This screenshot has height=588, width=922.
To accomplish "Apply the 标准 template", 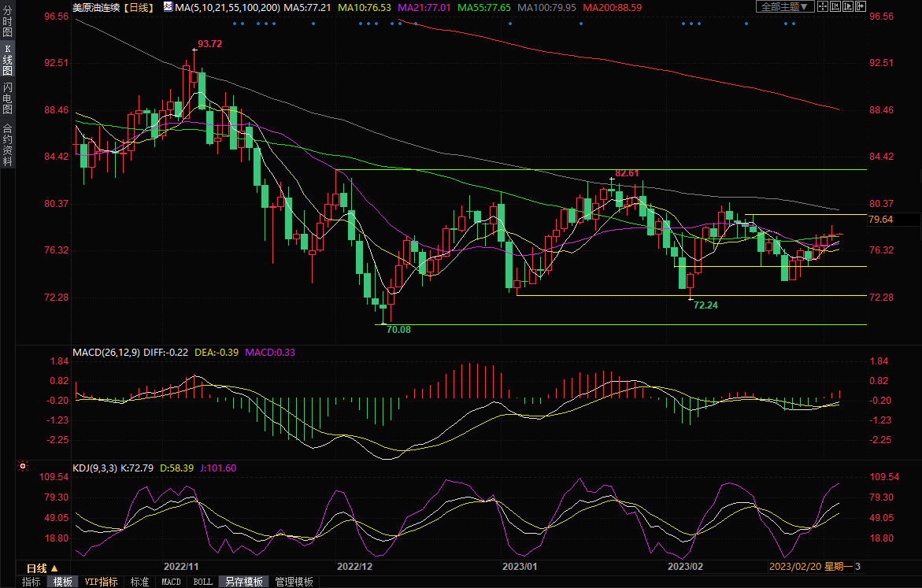I will (x=140, y=582).
